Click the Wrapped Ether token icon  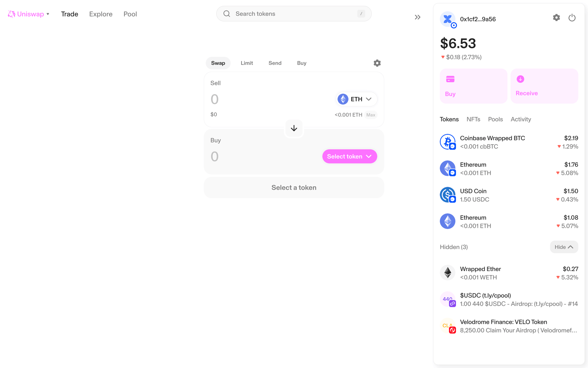448,273
